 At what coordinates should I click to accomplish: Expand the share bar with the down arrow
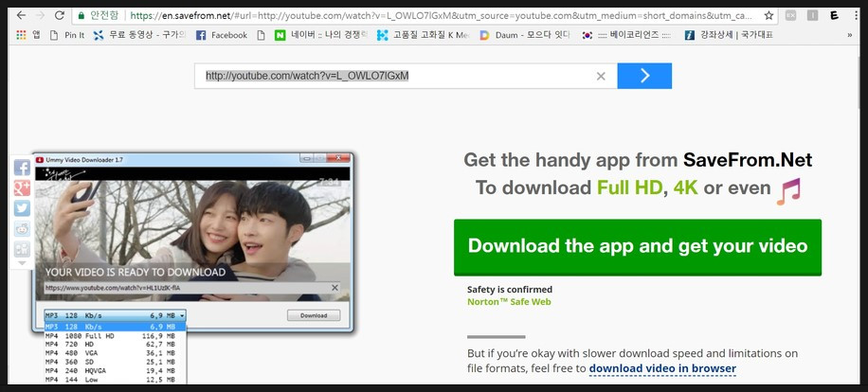tap(22, 263)
